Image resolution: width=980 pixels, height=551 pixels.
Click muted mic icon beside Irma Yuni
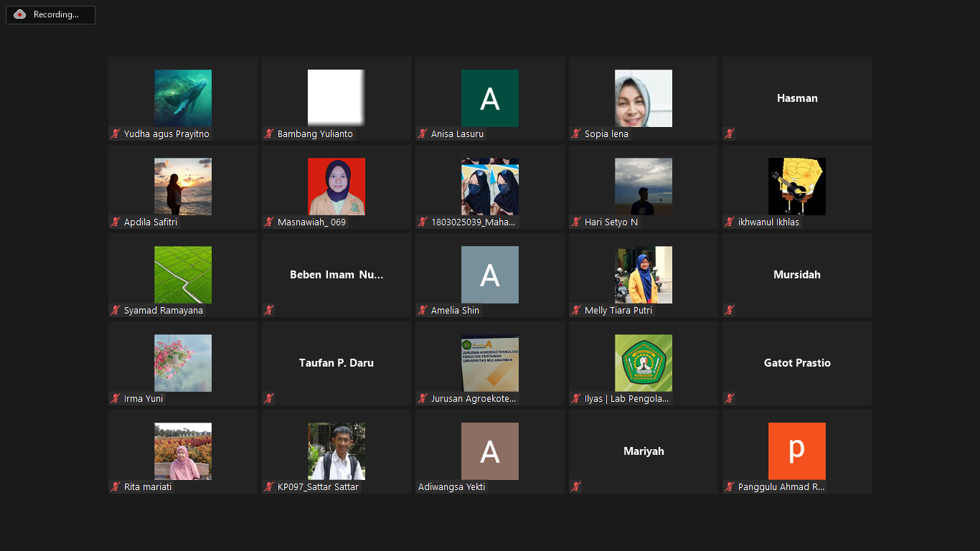(115, 398)
